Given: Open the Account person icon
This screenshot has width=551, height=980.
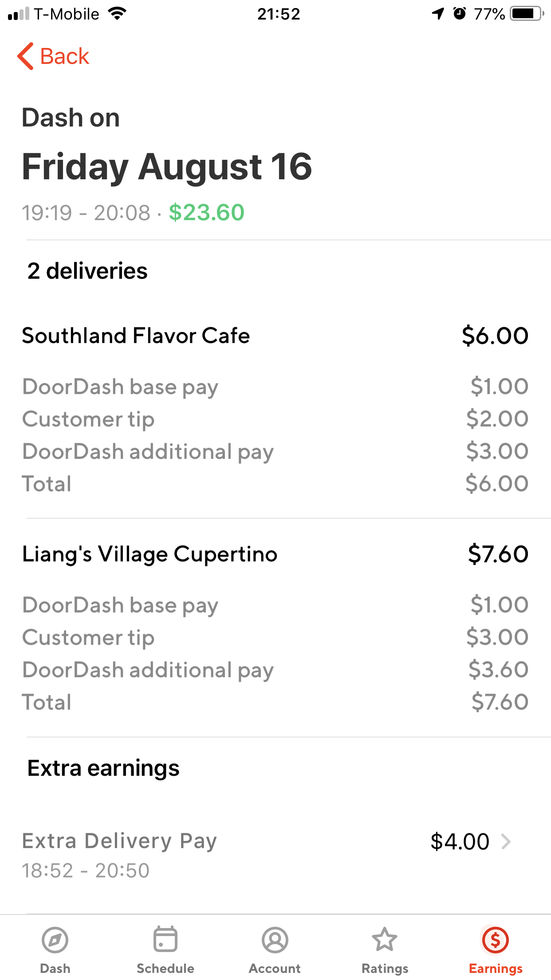Looking at the screenshot, I should (x=275, y=940).
